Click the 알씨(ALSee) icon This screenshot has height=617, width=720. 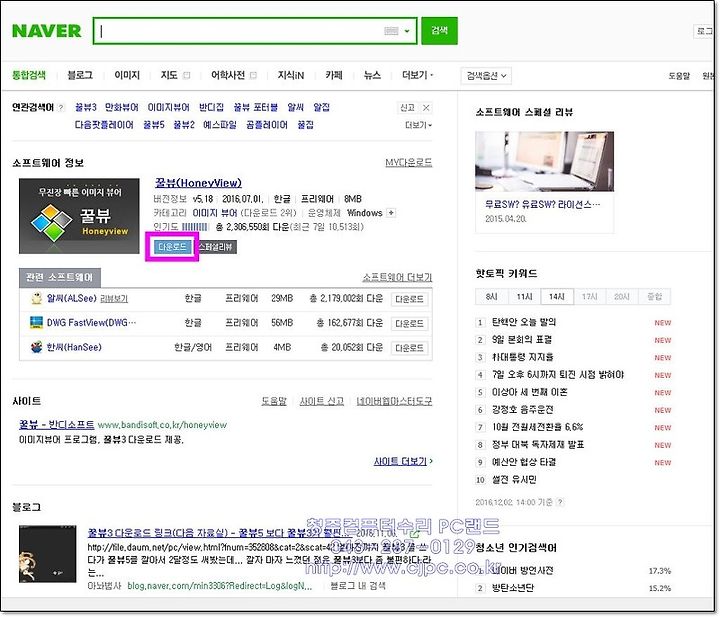tap(36, 298)
